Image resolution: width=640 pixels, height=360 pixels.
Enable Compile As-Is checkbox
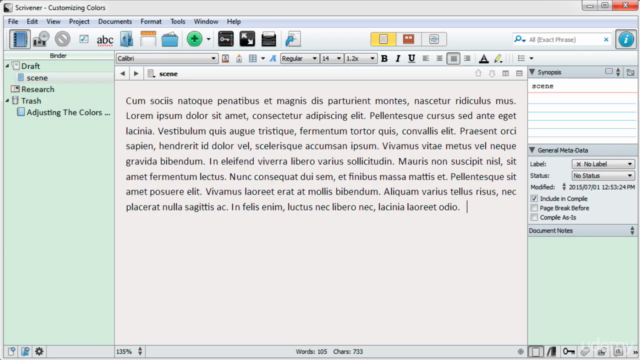[534, 218]
